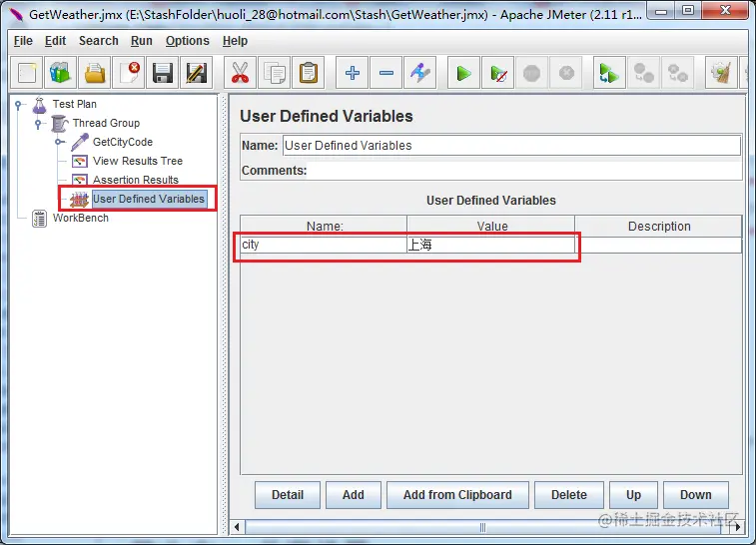Select Thread Group in the tree

click(106, 124)
